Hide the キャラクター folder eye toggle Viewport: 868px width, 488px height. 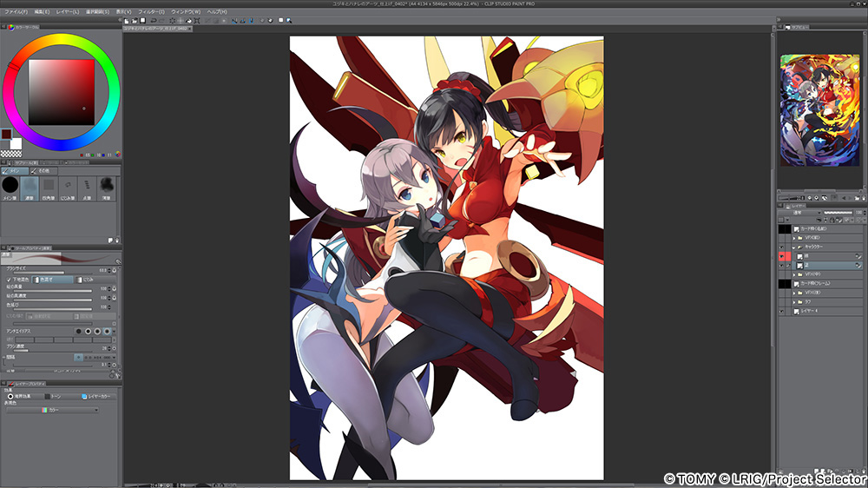pyautogui.click(x=782, y=247)
